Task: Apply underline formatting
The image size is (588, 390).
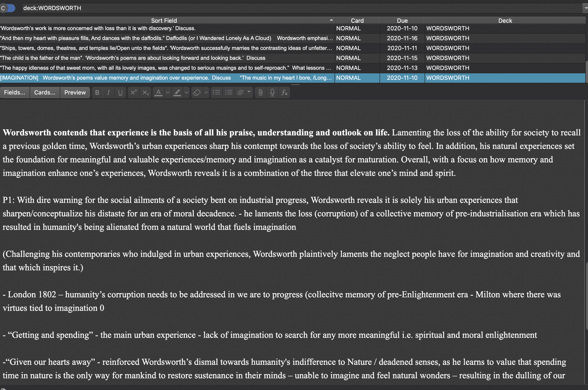Action: (x=120, y=93)
